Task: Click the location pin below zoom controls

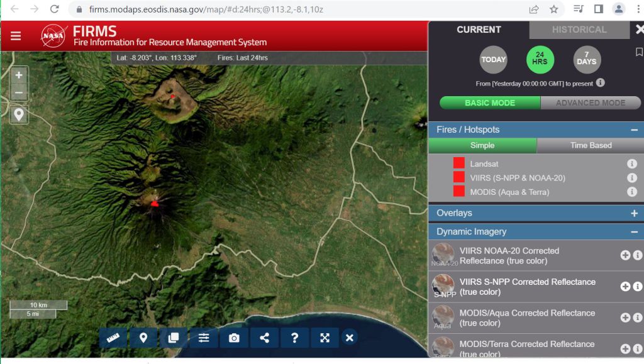Action: 19,114
